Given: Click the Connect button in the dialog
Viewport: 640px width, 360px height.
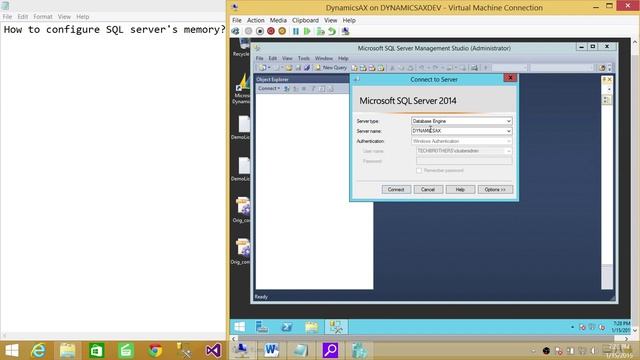Looking at the screenshot, I should click(x=396, y=189).
